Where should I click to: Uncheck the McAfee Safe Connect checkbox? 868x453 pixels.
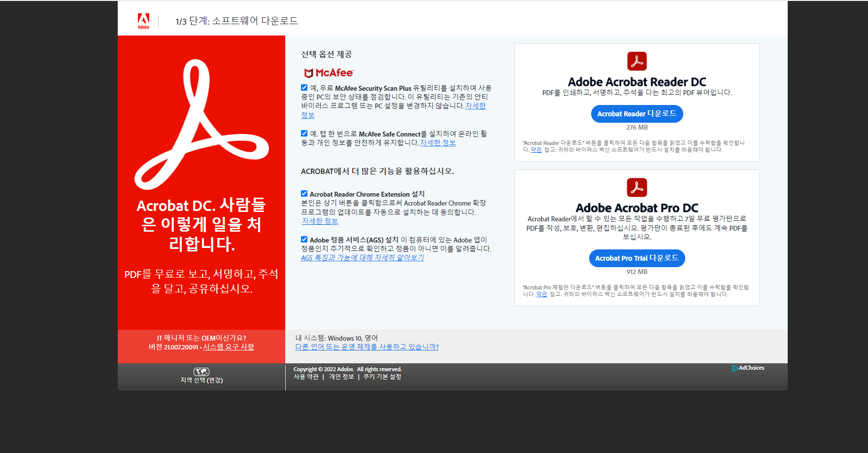pos(304,133)
